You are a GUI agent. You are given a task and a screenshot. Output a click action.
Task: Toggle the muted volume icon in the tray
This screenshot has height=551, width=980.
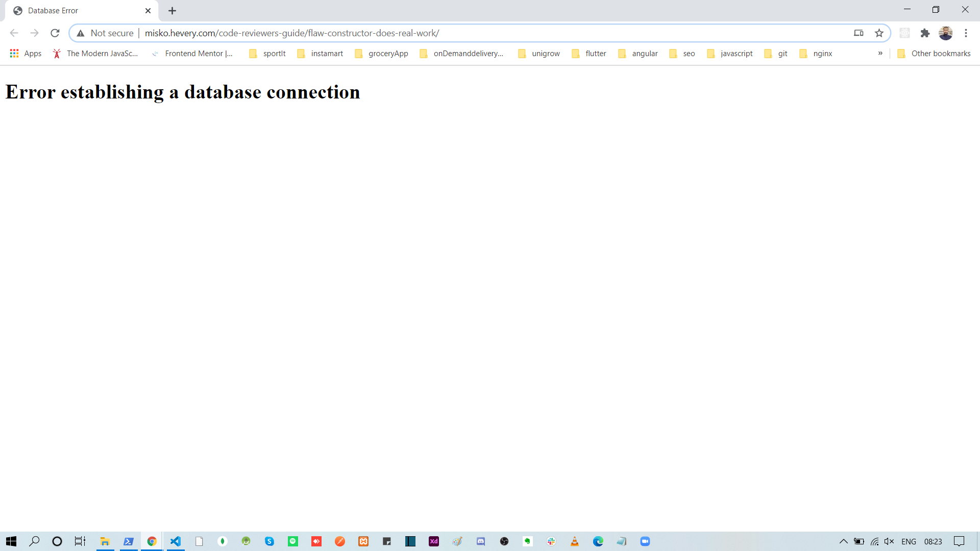tap(889, 541)
